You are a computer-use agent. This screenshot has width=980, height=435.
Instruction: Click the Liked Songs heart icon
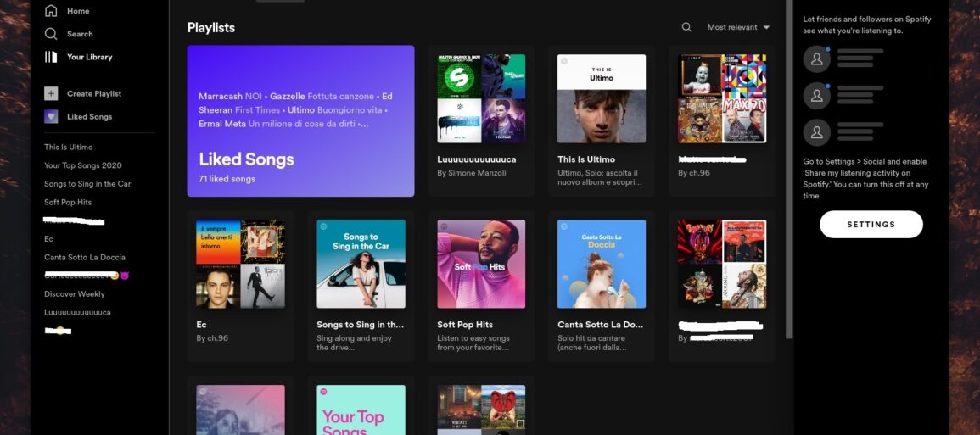51,116
